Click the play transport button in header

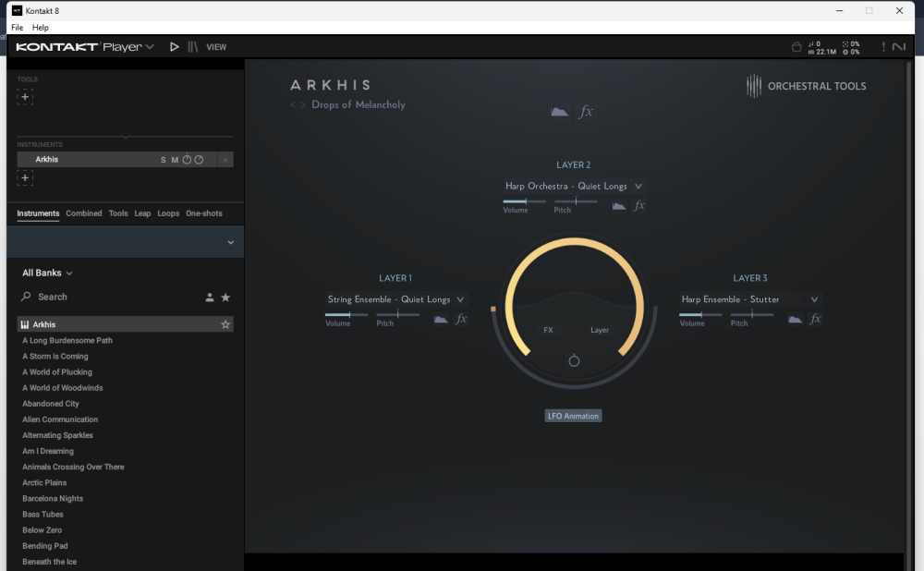pos(174,46)
